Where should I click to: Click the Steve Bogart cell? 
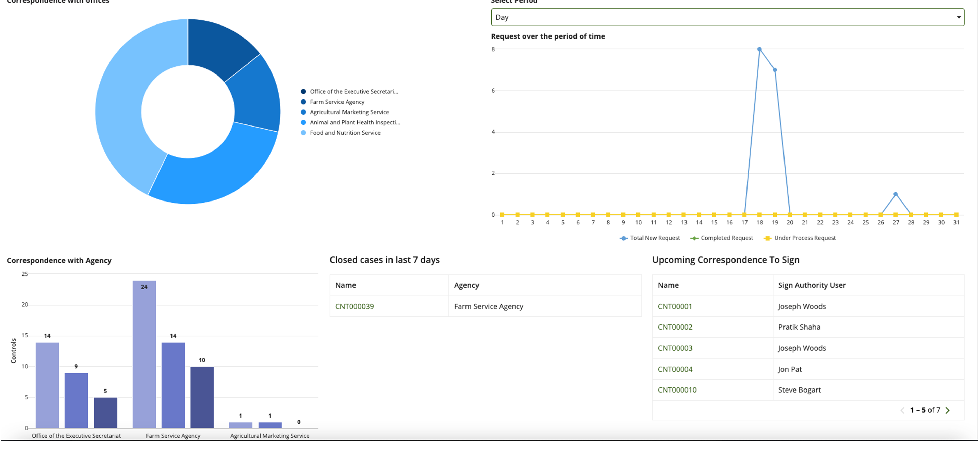tap(799, 390)
